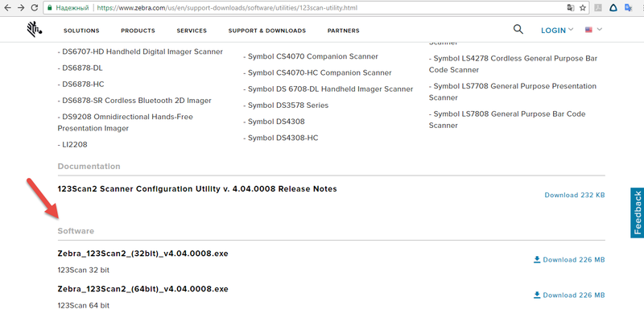Image resolution: width=644 pixels, height=318 pixels.
Task: Click the download icon for the 32bit installer
Action: point(537,259)
